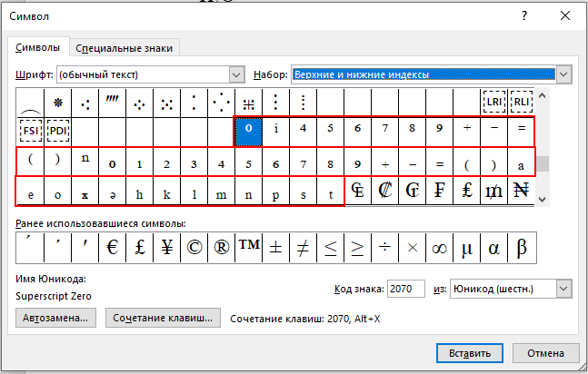Select the TM trademark symbol
Screen dimensions: 588x374
(x=249, y=248)
